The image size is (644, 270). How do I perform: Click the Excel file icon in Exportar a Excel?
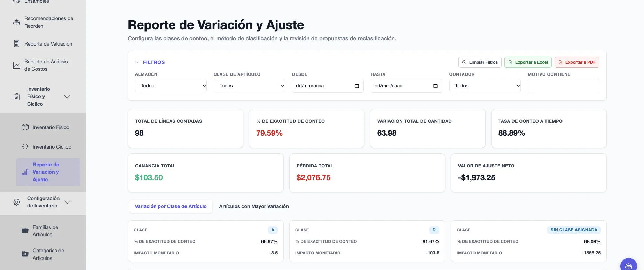click(x=510, y=62)
